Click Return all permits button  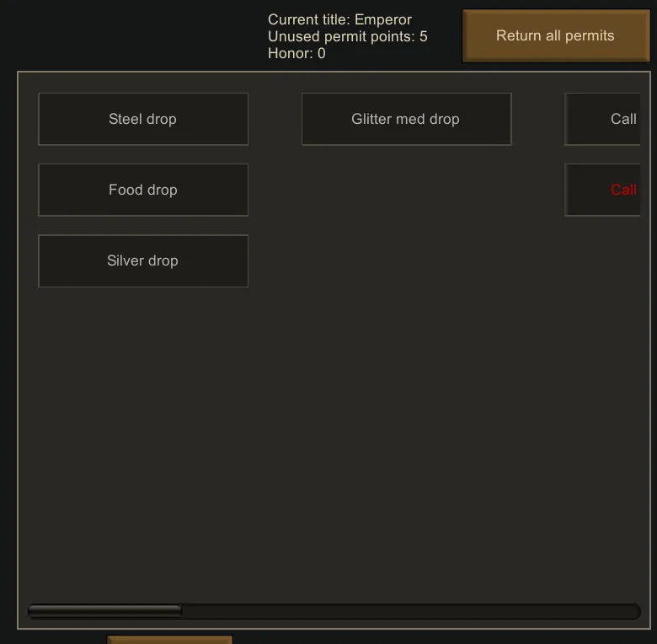[556, 35]
